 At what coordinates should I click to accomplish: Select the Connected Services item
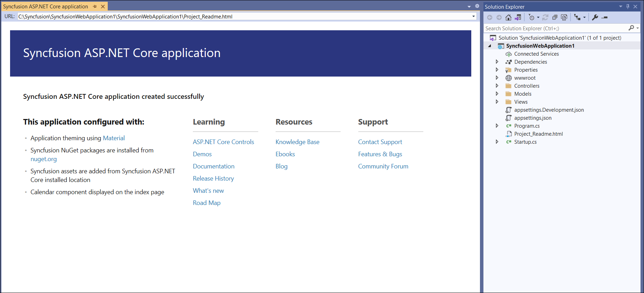point(537,54)
